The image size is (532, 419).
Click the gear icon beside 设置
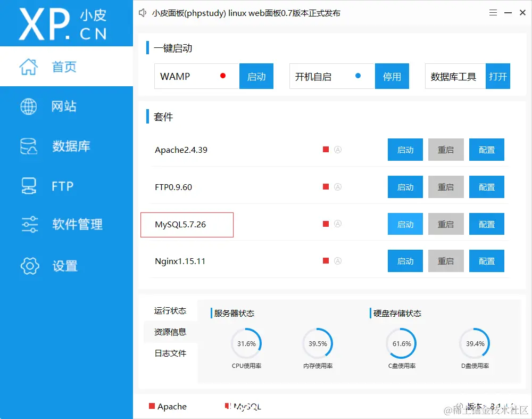click(30, 266)
